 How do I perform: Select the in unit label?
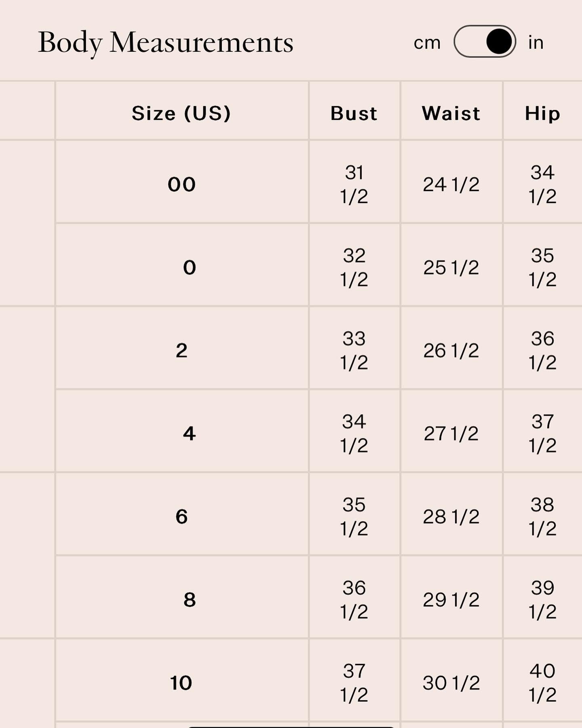pos(536,42)
